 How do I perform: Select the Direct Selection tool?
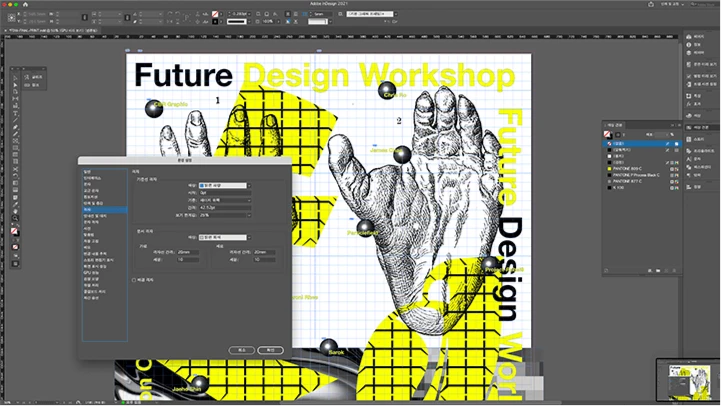pos(15,85)
